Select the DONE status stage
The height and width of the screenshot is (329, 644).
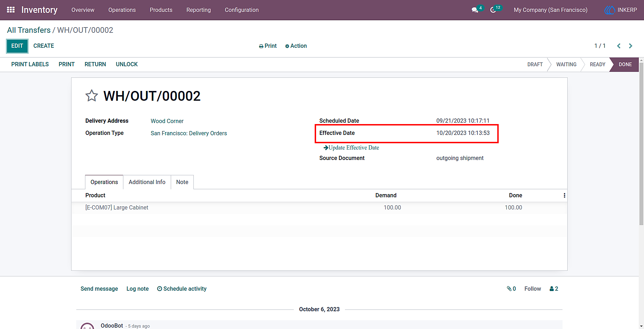pos(625,64)
